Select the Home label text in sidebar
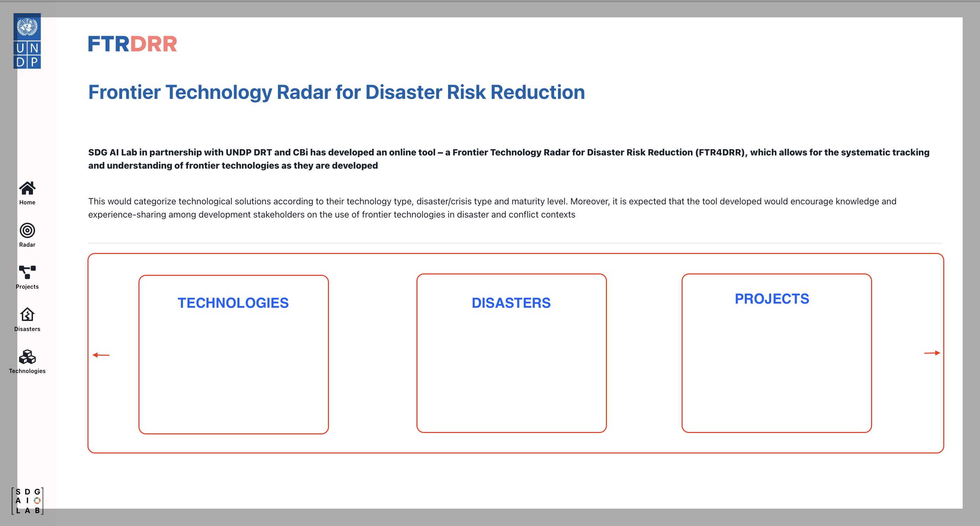This screenshot has height=526, width=980. [27, 202]
